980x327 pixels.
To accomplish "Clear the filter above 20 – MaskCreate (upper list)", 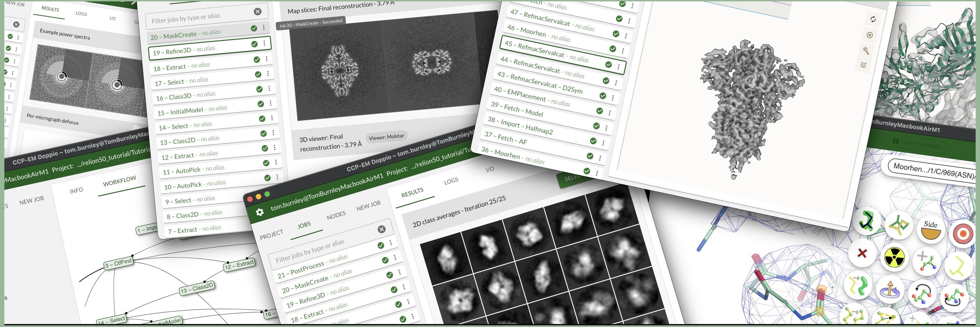I will tap(257, 11).
